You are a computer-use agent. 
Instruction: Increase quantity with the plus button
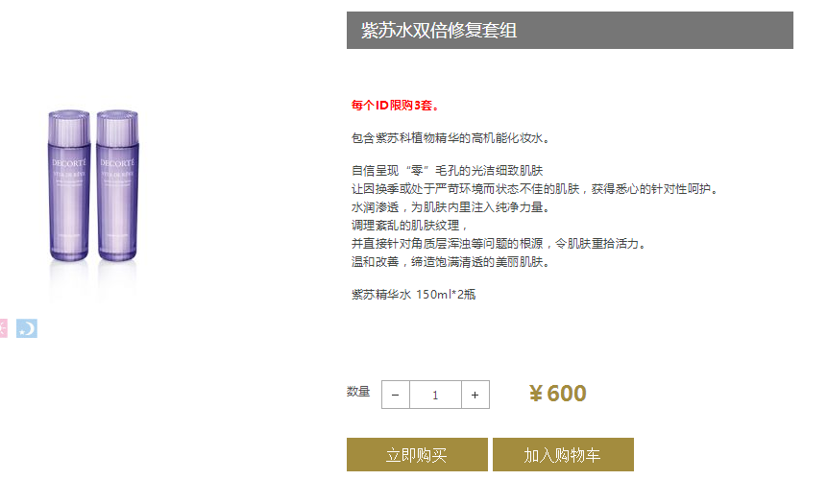point(475,395)
